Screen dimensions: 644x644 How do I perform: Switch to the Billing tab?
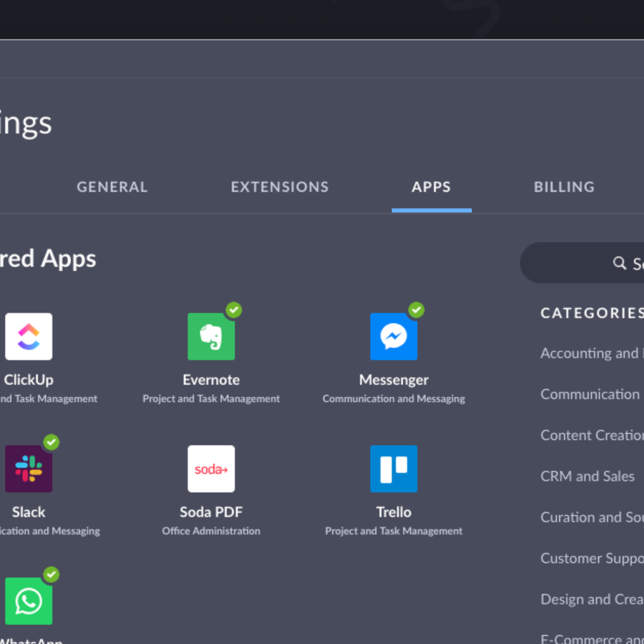564,187
